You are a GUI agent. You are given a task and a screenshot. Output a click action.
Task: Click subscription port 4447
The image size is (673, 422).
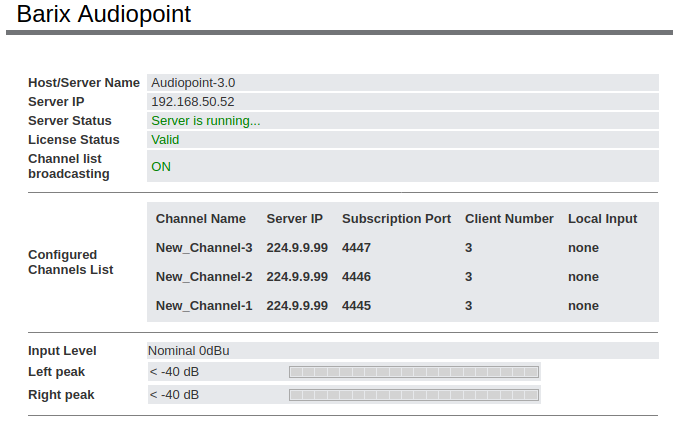pos(357,248)
